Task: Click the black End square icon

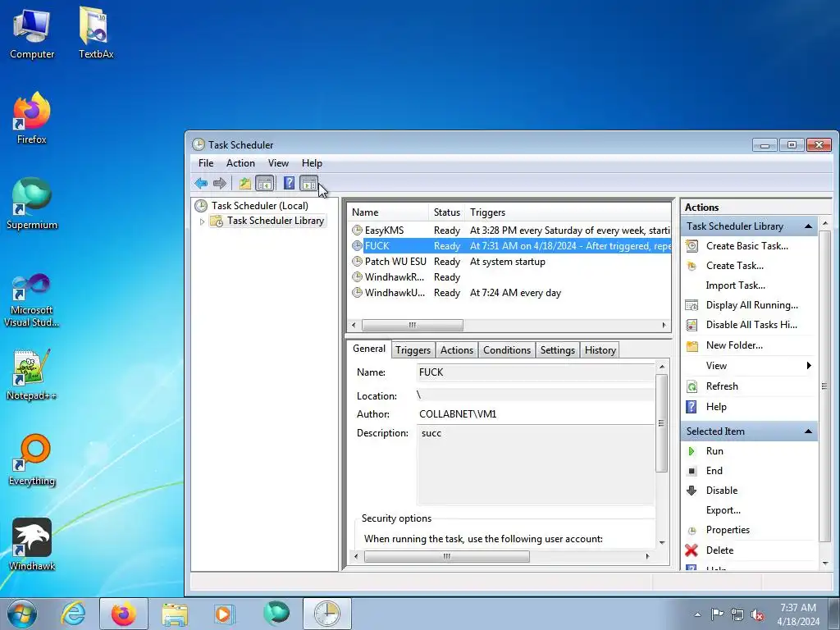Action: pos(692,471)
